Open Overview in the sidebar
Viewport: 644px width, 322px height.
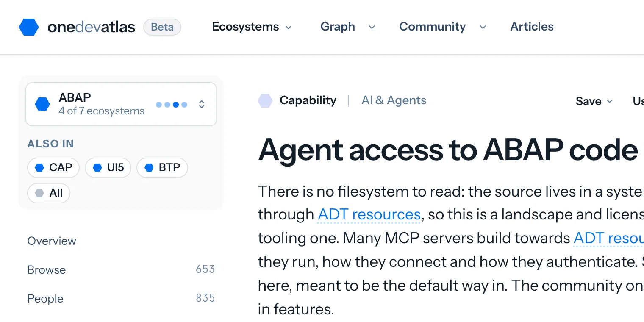[x=52, y=241]
